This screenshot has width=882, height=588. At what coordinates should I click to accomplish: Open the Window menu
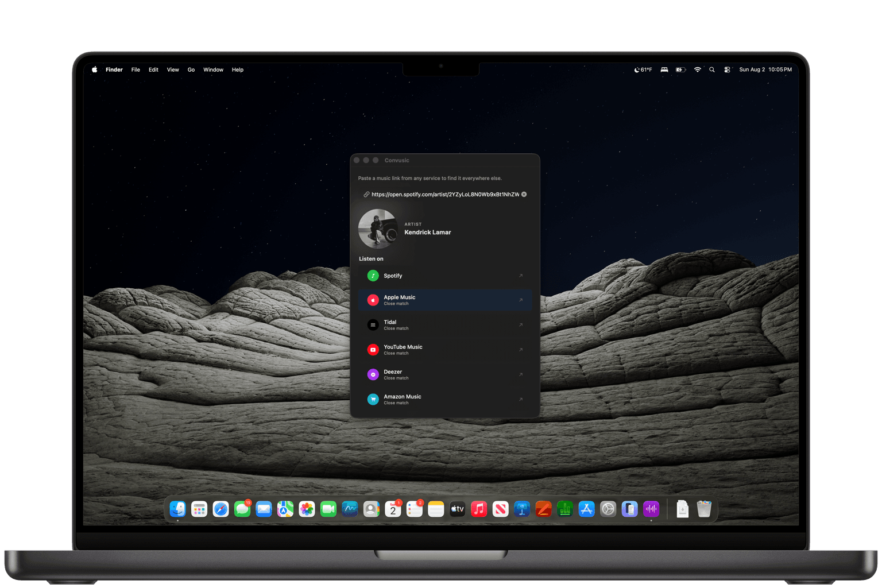[213, 69]
